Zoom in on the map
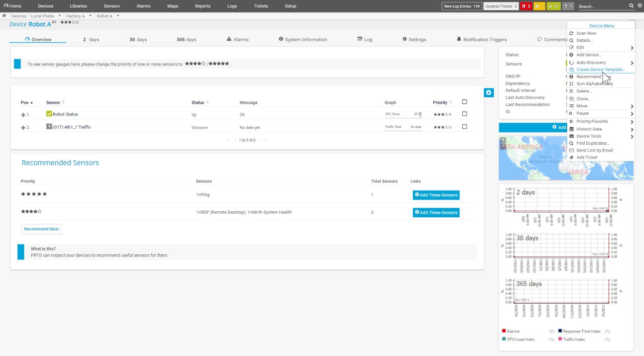Screen dimensions: 644x356 [x=503, y=140]
